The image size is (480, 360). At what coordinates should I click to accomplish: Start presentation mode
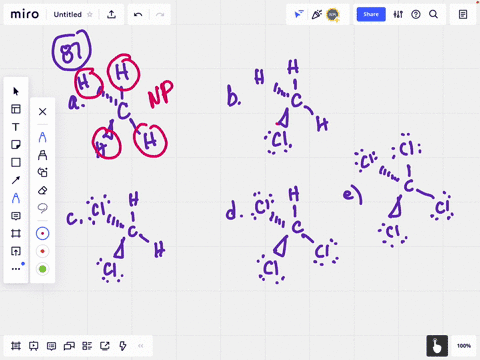[33, 346]
